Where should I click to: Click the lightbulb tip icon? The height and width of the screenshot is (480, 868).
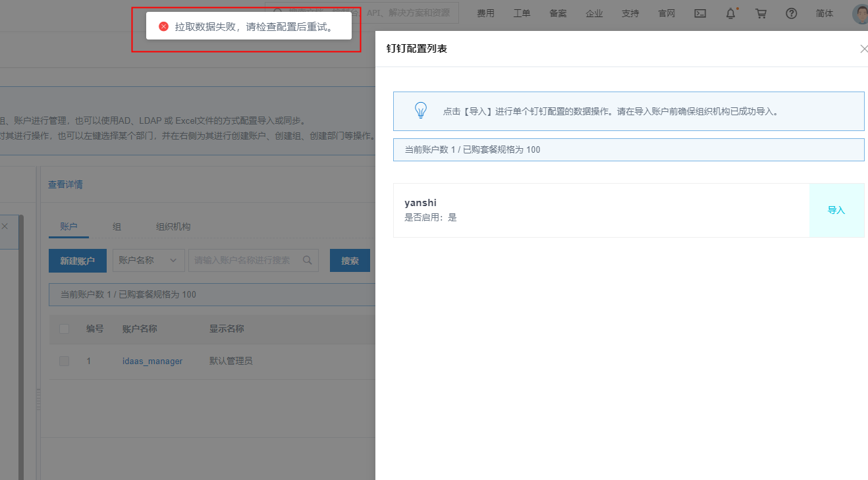click(x=421, y=111)
